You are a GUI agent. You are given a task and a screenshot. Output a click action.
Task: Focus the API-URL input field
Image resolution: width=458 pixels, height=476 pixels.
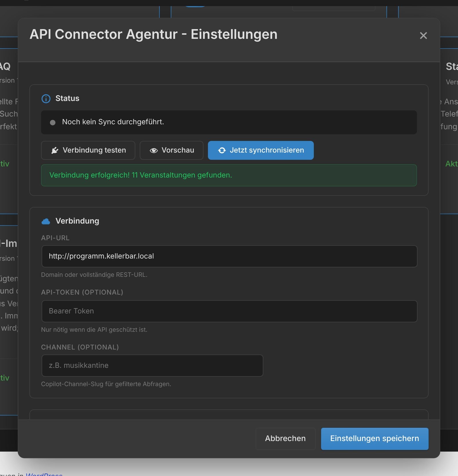pyautogui.click(x=229, y=256)
